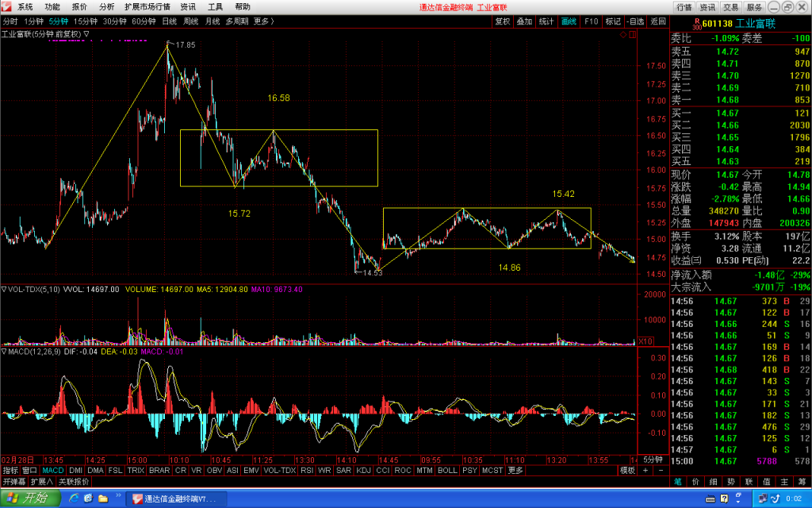This screenshot has width=812, height=508.
Task: Click the X10 volume scale marker
Action: point(645,341)
